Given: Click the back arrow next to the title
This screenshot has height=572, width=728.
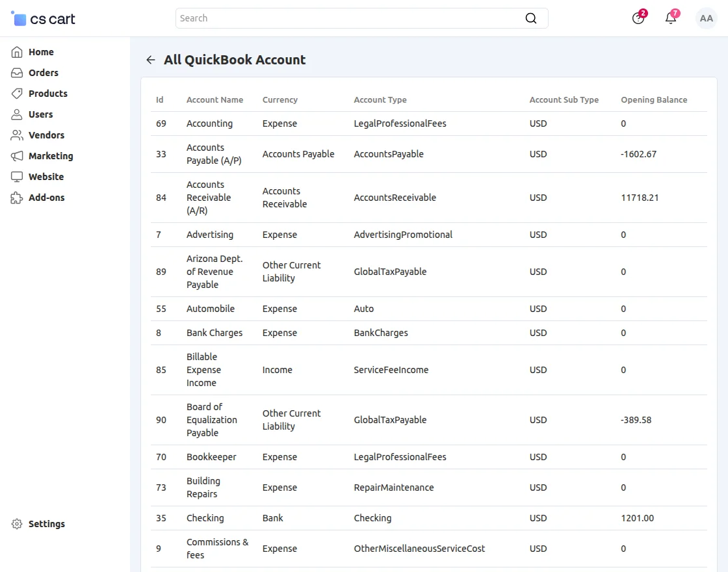Looking at the screenshot, I should [x=150, y=59].
